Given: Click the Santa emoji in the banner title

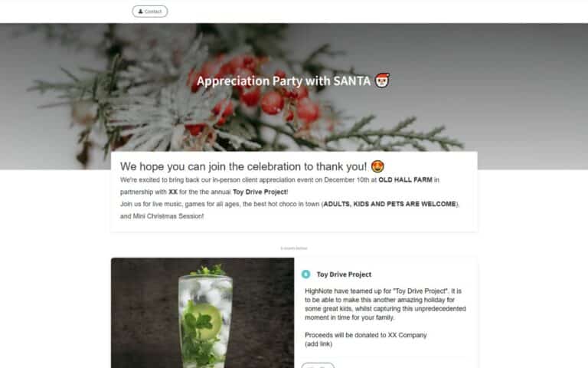Looking at the screenshot, I should tap(382, 80).
